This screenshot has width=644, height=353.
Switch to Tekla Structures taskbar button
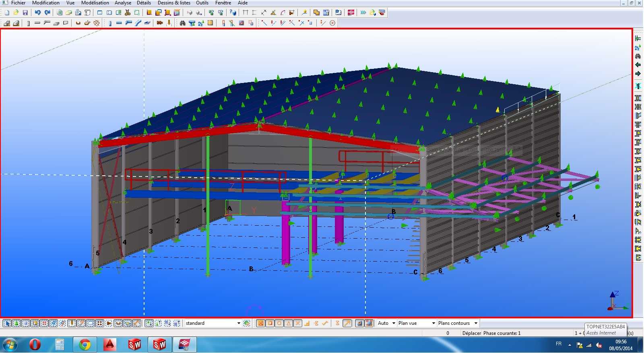pyautogui.click(x=184, y=345)
